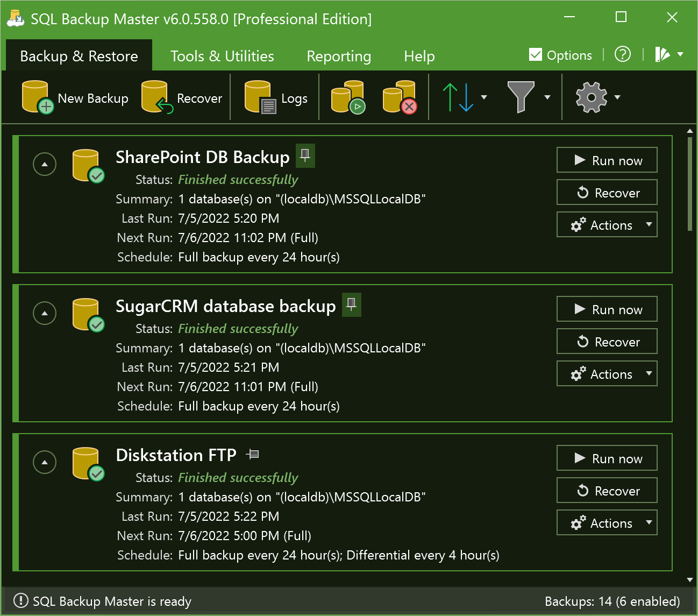Switch to the Tools & Utilities tab
Viewport: 698px width, 616px height.
pos(222,56)
